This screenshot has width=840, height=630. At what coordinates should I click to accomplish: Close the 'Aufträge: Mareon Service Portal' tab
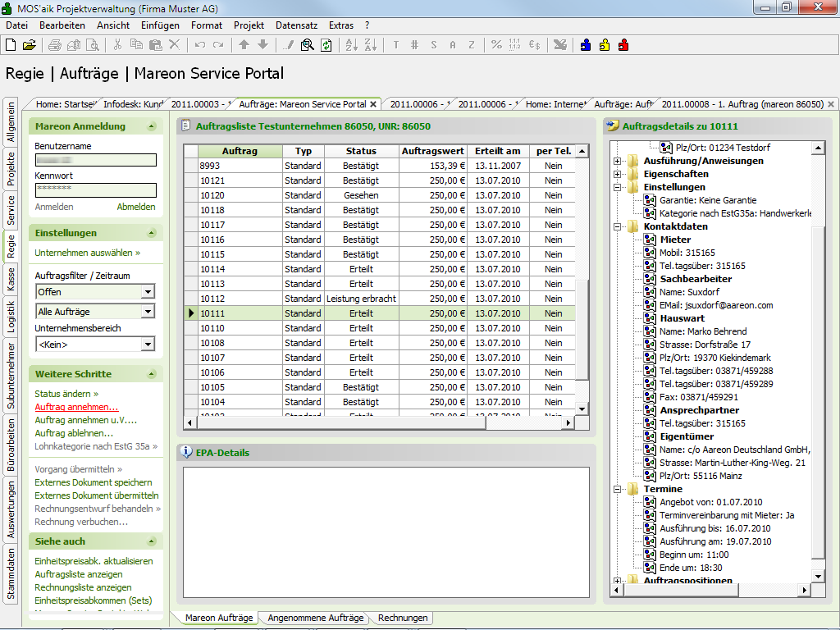point(373,104)
